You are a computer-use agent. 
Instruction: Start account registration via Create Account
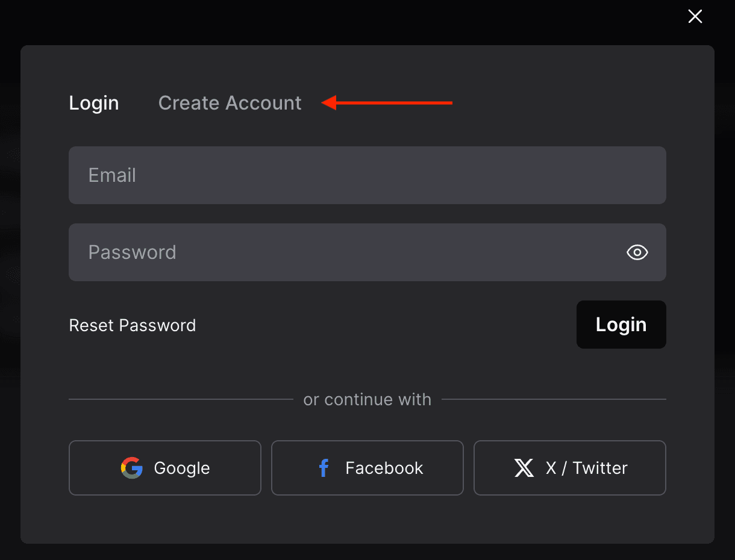pos(230,102)
